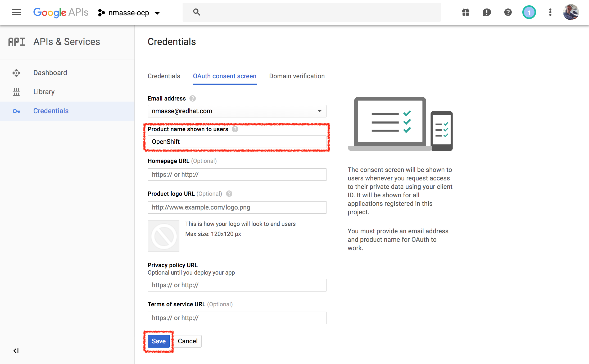
Task: Open the hamburger navigation menu
Action: (16, 12)
